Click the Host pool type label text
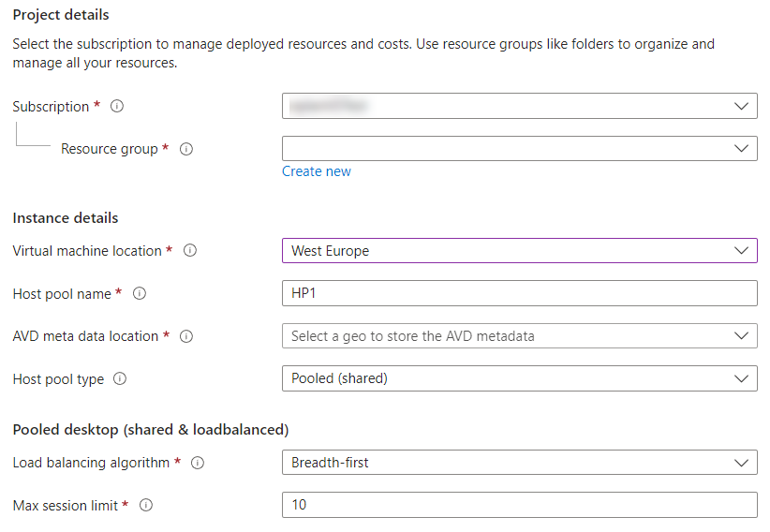Screen dimensions: 770x532 click(x=58, y=379)
